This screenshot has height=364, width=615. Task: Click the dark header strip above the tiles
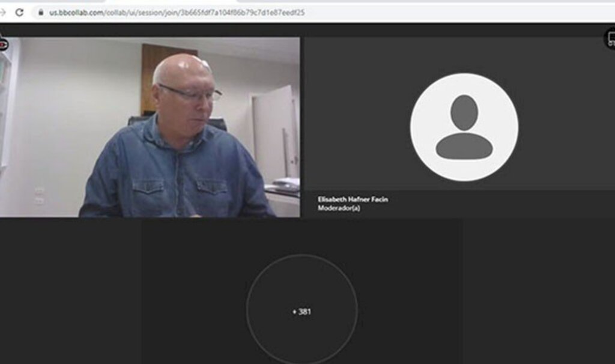[x=300, y=30]
